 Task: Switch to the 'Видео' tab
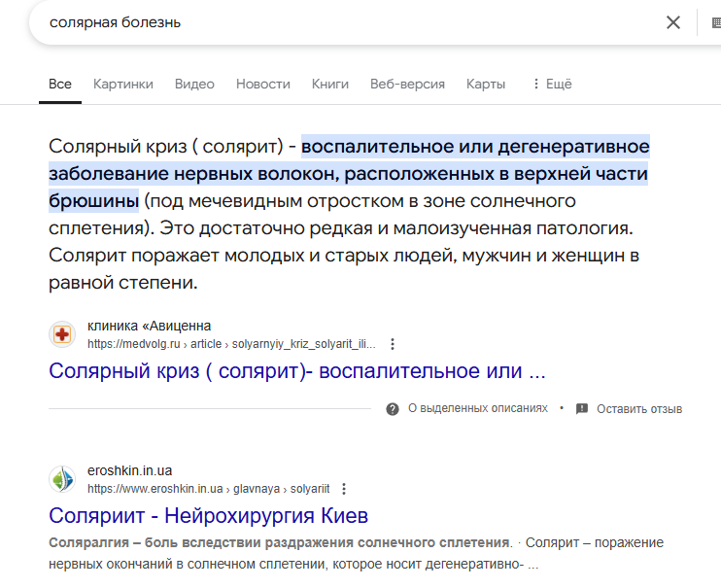coord(194,85)
